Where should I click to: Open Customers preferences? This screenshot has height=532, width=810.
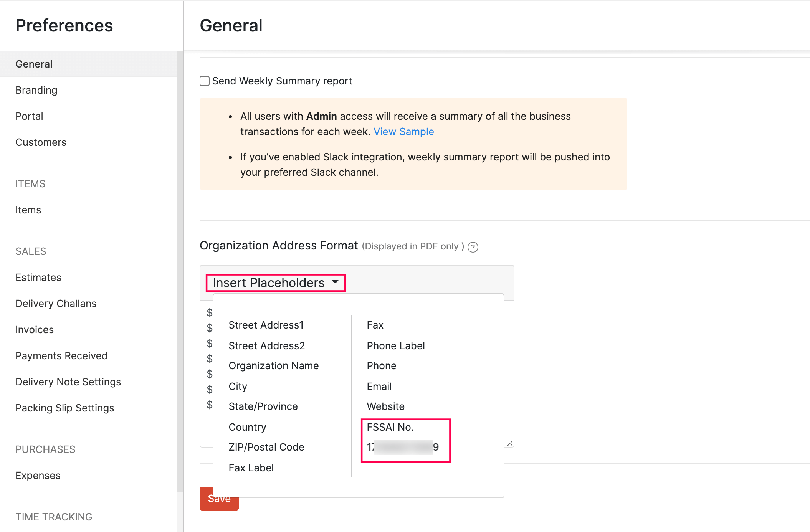(41, 142)
